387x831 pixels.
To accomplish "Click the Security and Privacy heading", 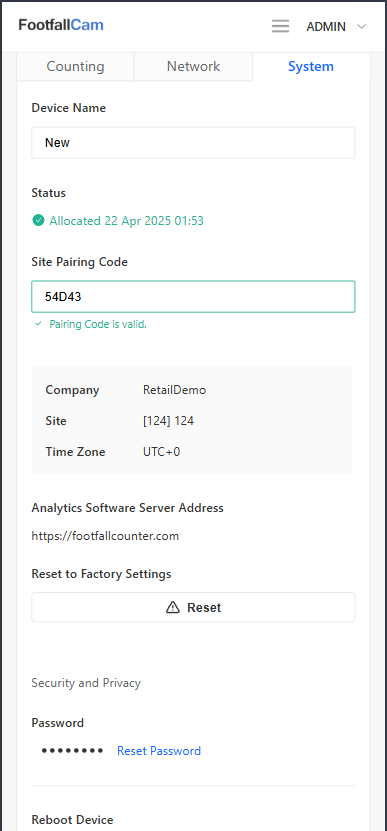I will point(86,683).
